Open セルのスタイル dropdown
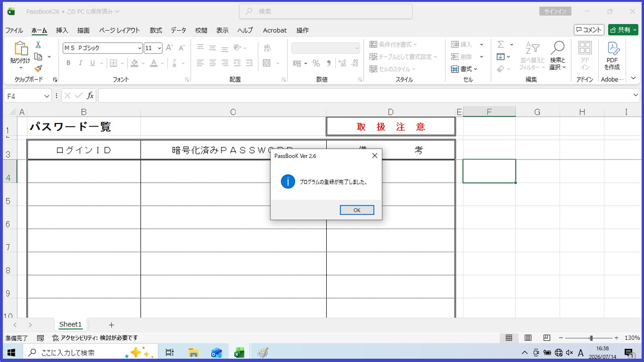 (x=392, y=69)
